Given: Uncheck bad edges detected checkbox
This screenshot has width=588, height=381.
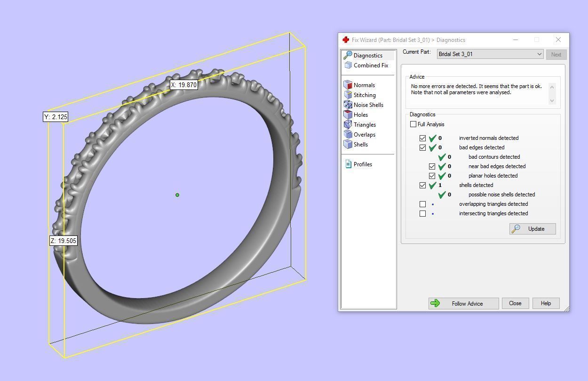Looking at the screenshot, I should [422, 147].
